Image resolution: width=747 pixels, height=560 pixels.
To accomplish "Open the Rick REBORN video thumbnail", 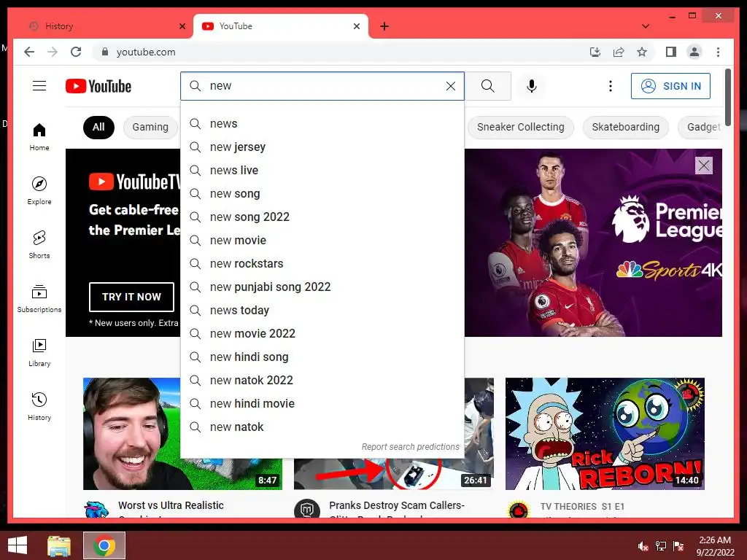I will coord(605,433).
